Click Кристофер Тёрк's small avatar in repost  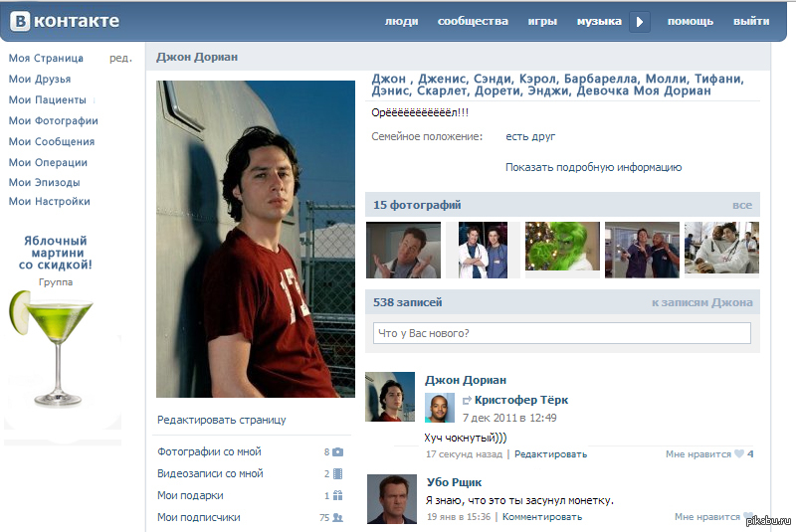[440, 408]
